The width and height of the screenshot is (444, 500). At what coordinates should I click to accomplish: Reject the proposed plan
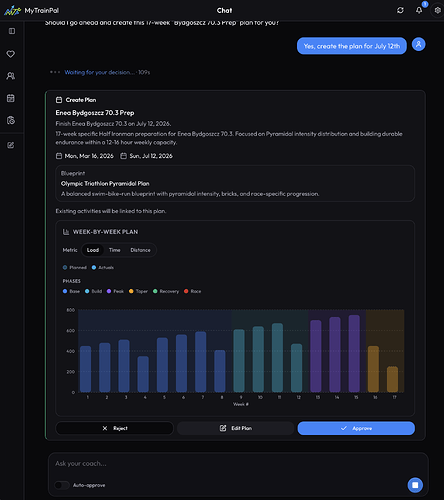coord(115,428)
